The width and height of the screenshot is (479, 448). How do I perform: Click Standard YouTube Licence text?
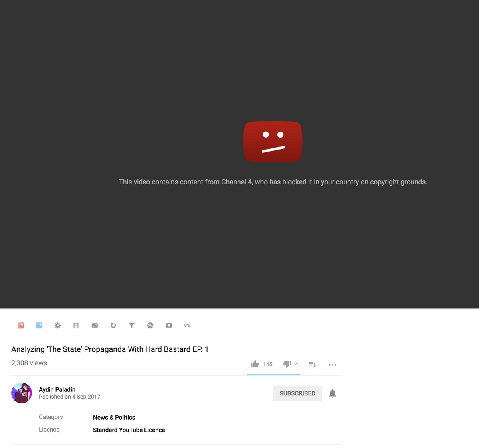click(129, 430)
